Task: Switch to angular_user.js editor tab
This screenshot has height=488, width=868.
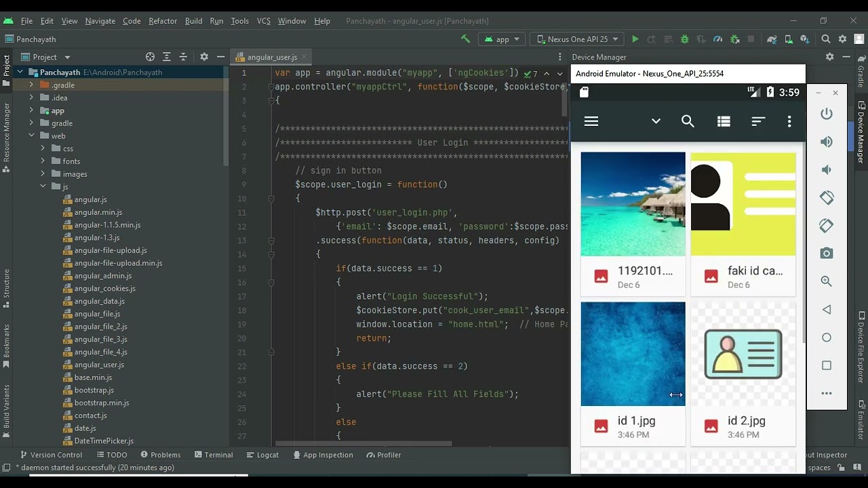Action: (271, 58)
